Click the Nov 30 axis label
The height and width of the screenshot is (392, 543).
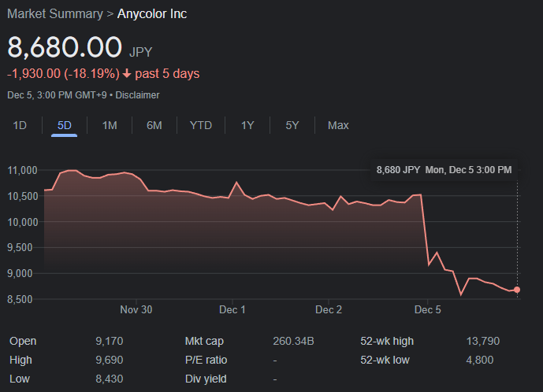(136, 309)
